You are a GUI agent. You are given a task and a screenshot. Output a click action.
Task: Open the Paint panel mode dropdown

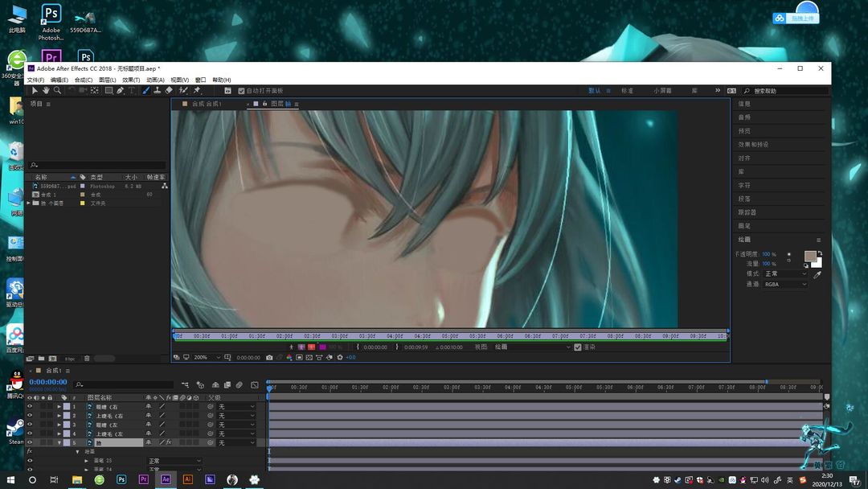(x=785, y=274)
